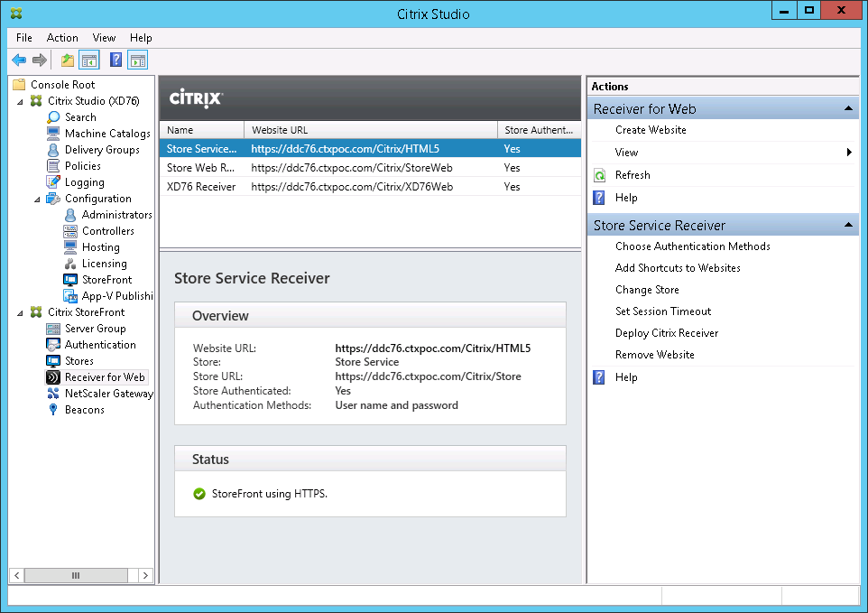Viewport: 868px width, 613px height.
Task: Click the Help toolbar icon
Action: pos(115,60)
